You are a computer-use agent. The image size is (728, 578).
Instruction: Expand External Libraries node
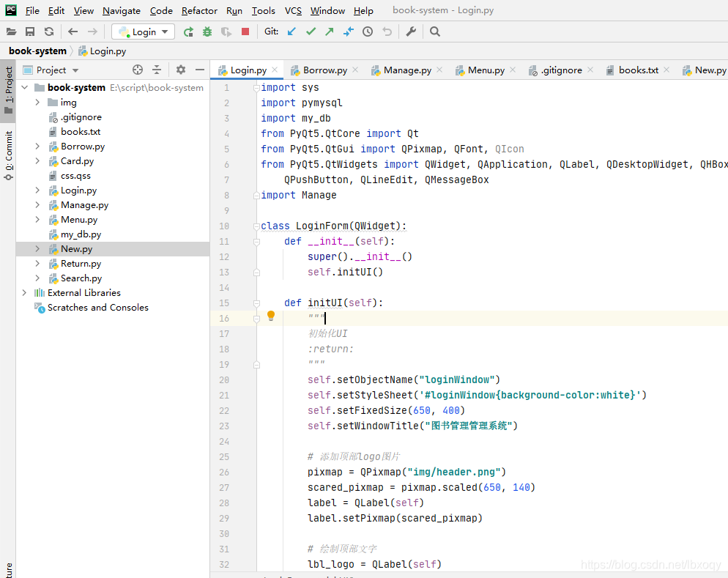[x=25, y=292]
